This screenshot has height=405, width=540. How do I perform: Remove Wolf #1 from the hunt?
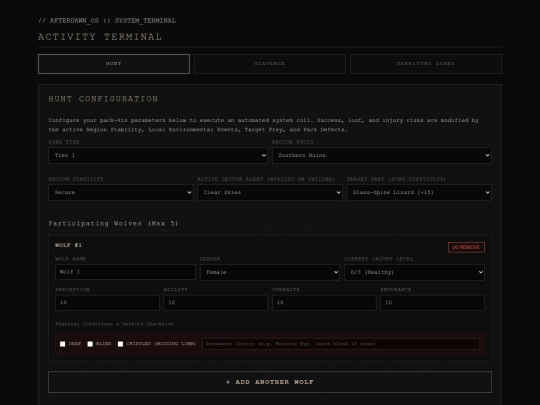pos(466,247)
